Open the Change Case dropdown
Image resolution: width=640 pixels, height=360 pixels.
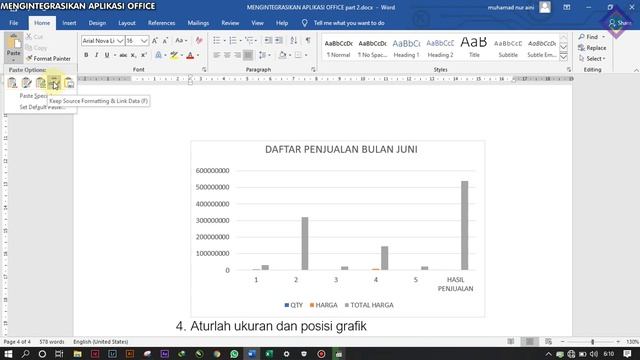click(181, 40)
